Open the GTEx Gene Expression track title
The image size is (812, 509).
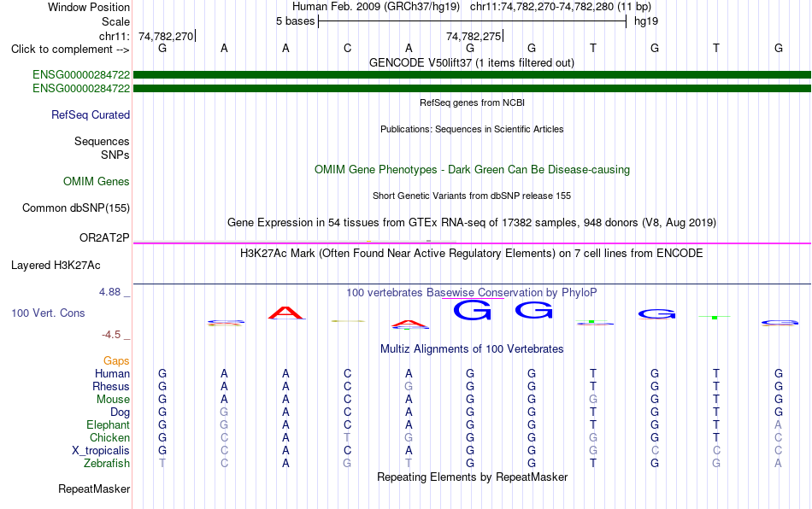coord(472,222)
